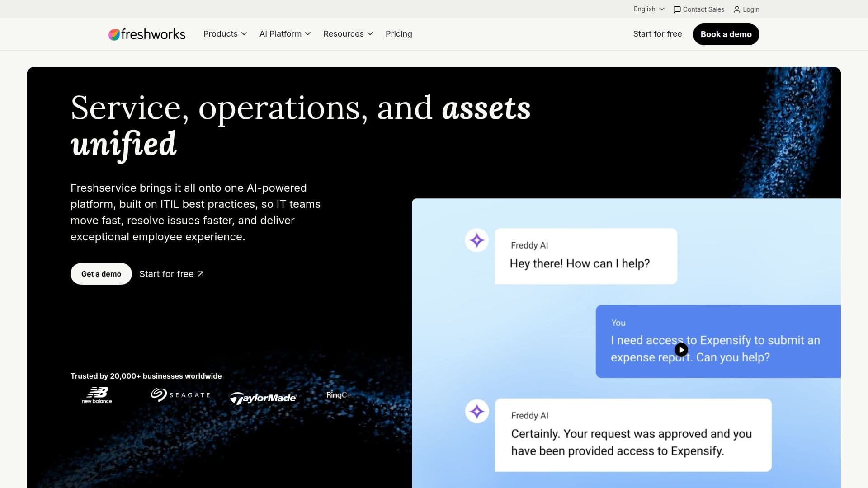Viewport: 868px width, 488px height.
Task: Click the Contact Sales chat icon
Action: click(x=677, y=9)
